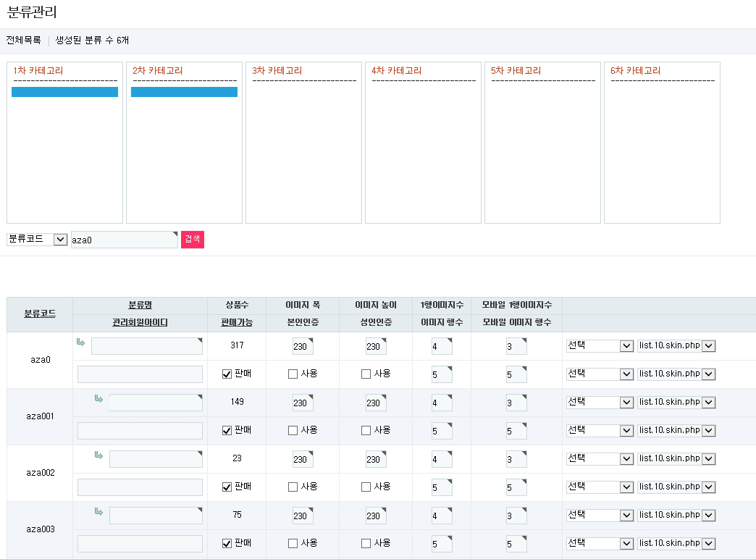Click the arrow icon in the aza003 row
Viewport: 756px width, 559px height.
(x=98, y=512)
